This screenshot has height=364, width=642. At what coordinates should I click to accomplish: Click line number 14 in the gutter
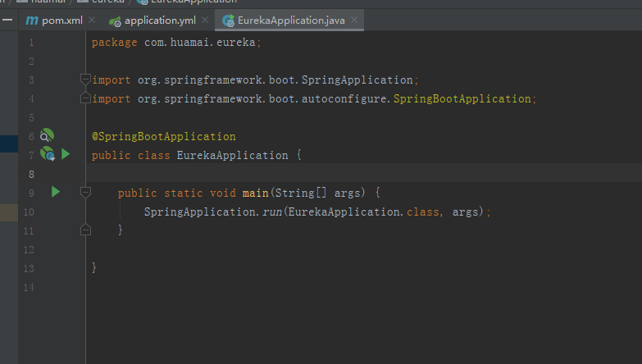(29, 287)
